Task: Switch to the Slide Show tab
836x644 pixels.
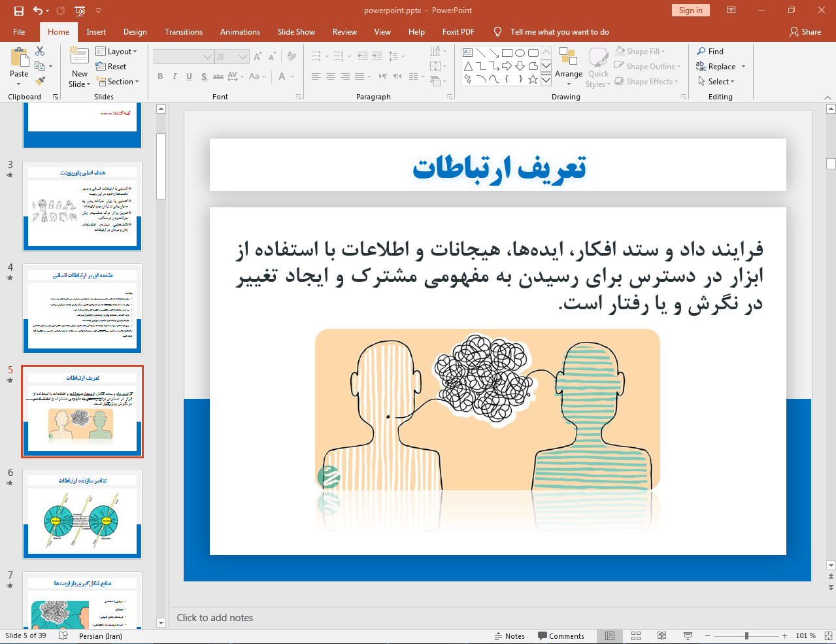Action: tap(296, 31)
